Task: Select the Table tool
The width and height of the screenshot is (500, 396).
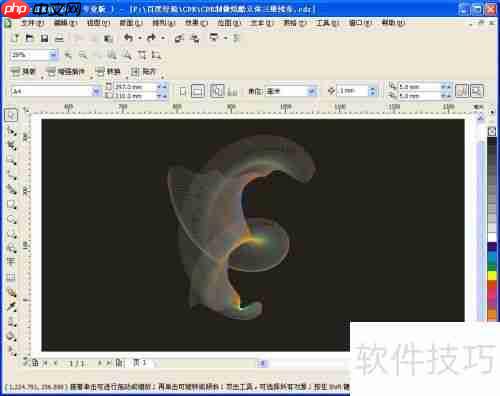Action: (x=11, y=277)
